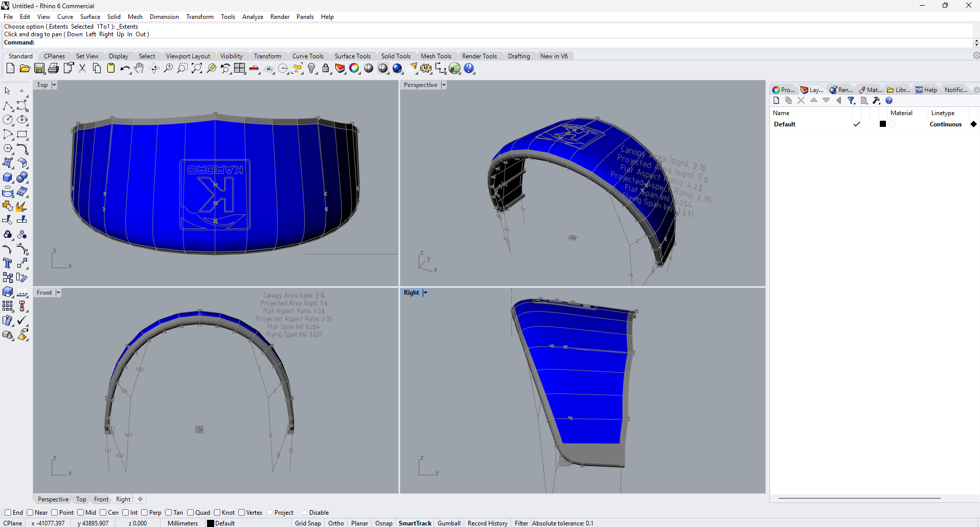980x527 pixels.
Task: Click the padlock Lock objects icon
Action: (326, 68)
